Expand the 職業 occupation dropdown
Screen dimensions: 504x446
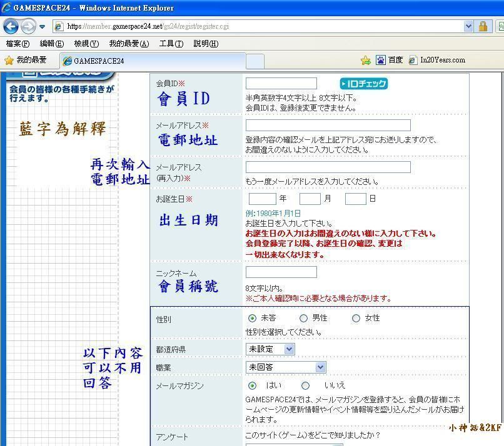coord(320,367)
